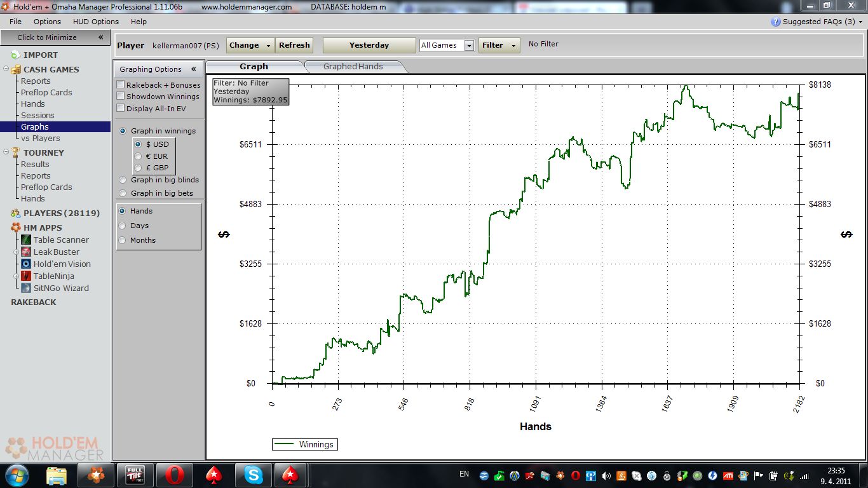Click the Opera browser taskbar icon

click(174, 475)
